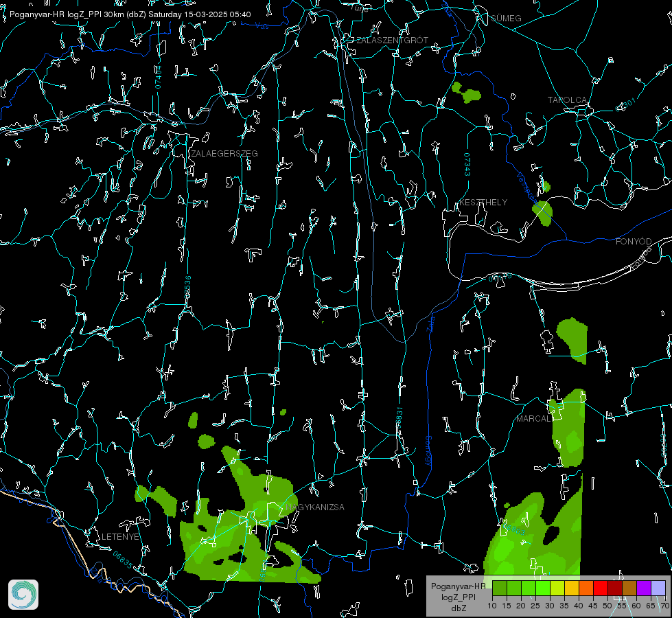
Task: Click the Poganyvar-HR legend title
Action: 458,586
